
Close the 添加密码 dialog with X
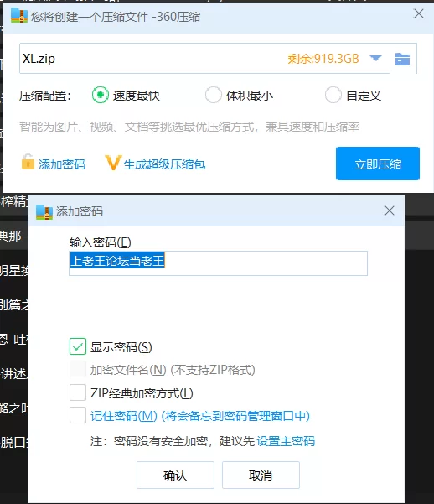(390, 210)
